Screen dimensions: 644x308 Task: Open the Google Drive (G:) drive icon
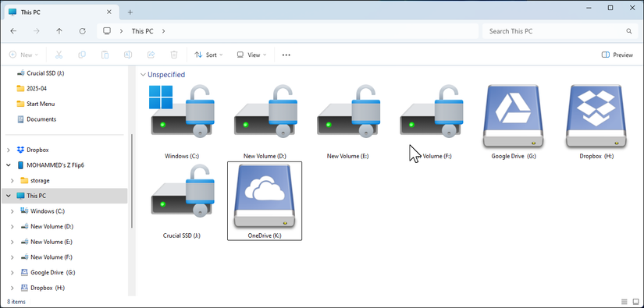(x=514, y=116)
